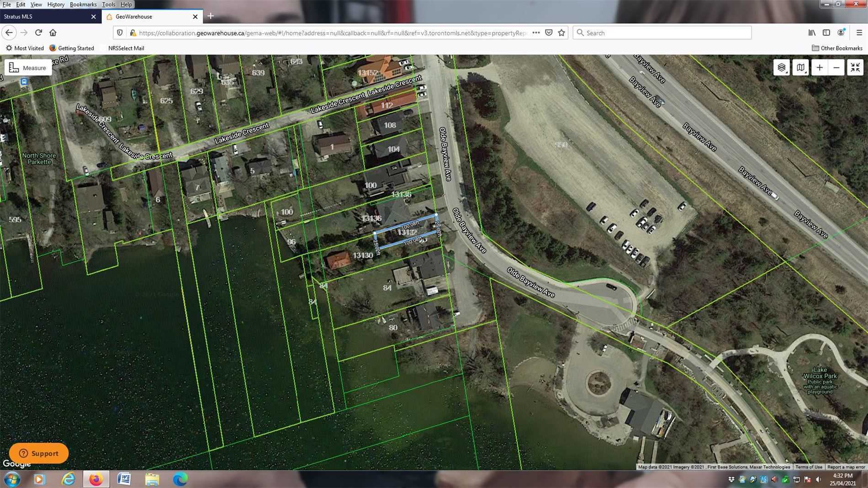The height and width of the screenshot is (488, 868).
Task: Toggle fullscreen map view
Action: click(855, 68)
